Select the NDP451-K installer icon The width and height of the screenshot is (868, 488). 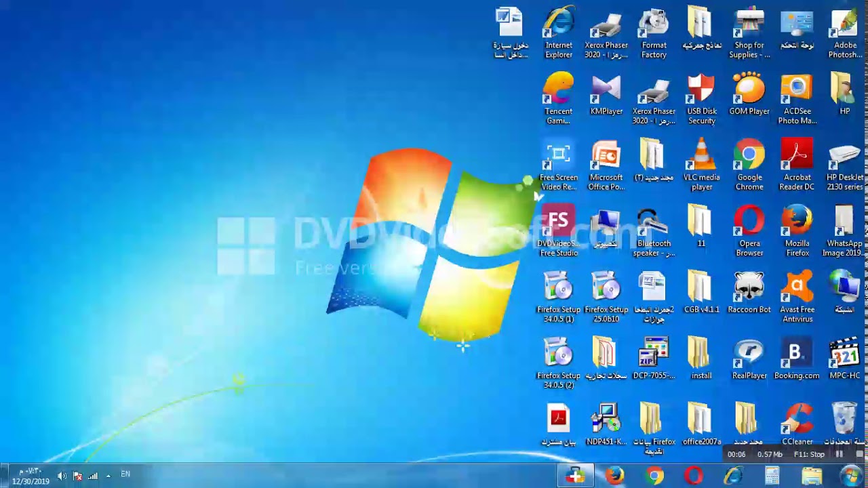point(606,424)
